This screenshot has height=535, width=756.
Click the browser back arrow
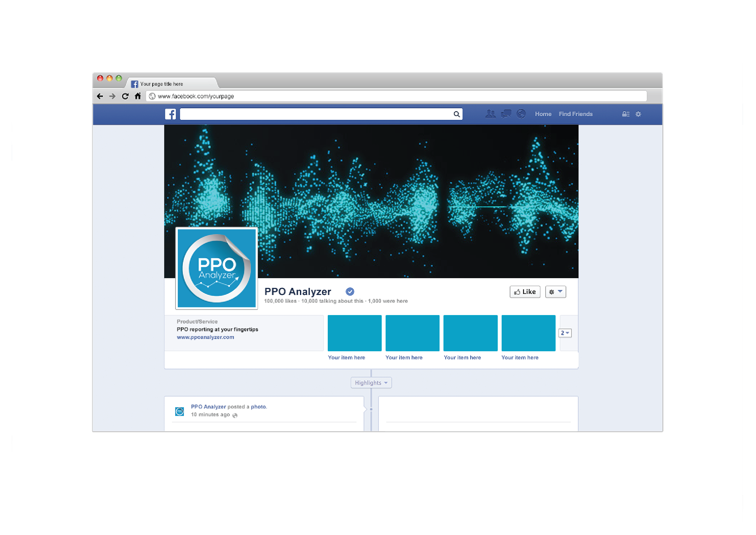pyautogui.click(x=100, y=96)
